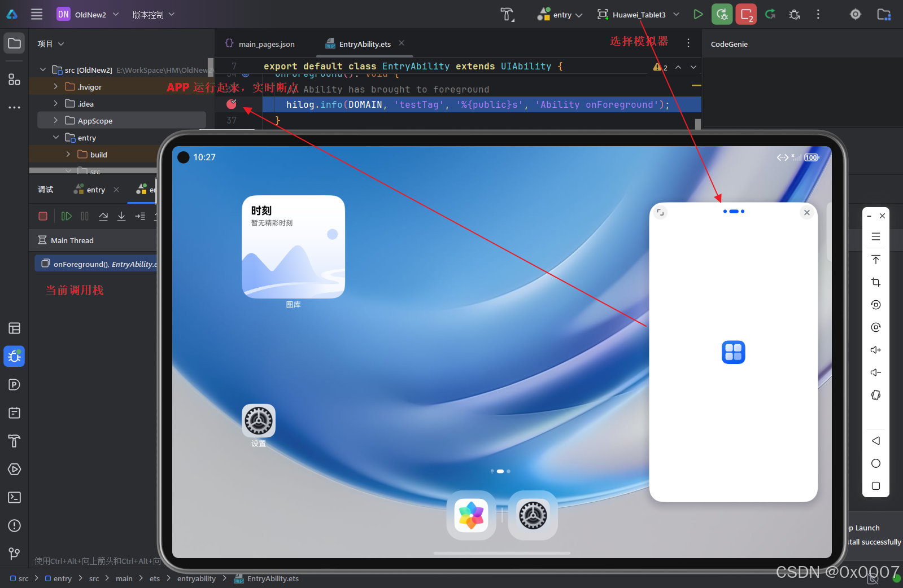This screenshot has height=588, width=903.
Task: Go to next highlighted warning arrow
Action: tap(693, 67)
